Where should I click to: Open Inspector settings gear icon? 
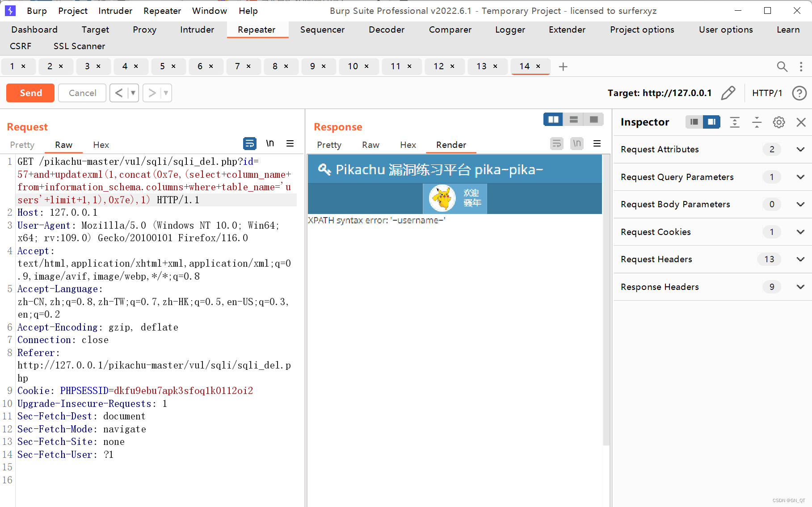(x=779, y=122)
